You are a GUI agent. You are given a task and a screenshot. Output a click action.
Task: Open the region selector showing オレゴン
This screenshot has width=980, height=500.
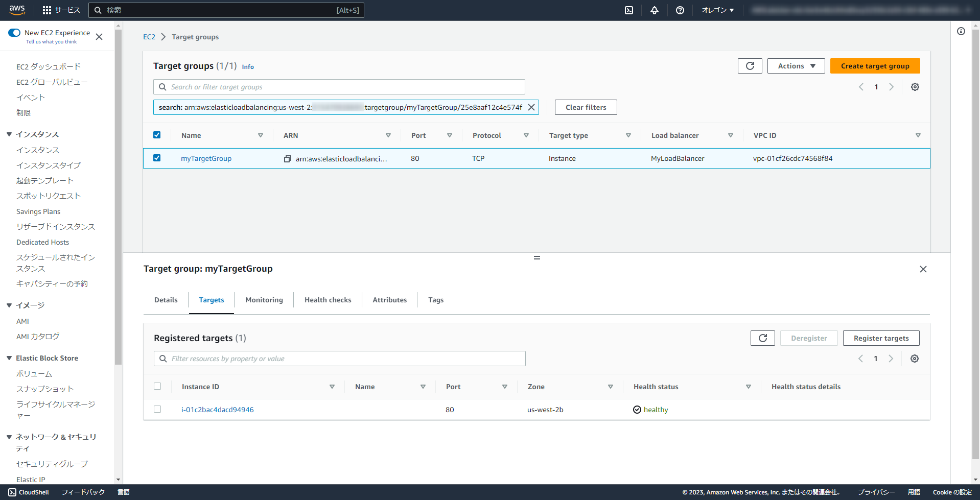[717, 10]
